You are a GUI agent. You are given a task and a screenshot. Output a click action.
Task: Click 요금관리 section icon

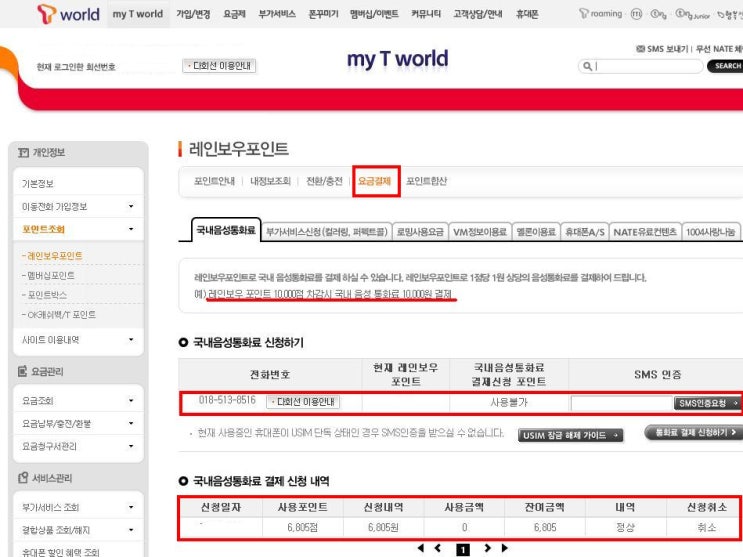coord(23,371)
